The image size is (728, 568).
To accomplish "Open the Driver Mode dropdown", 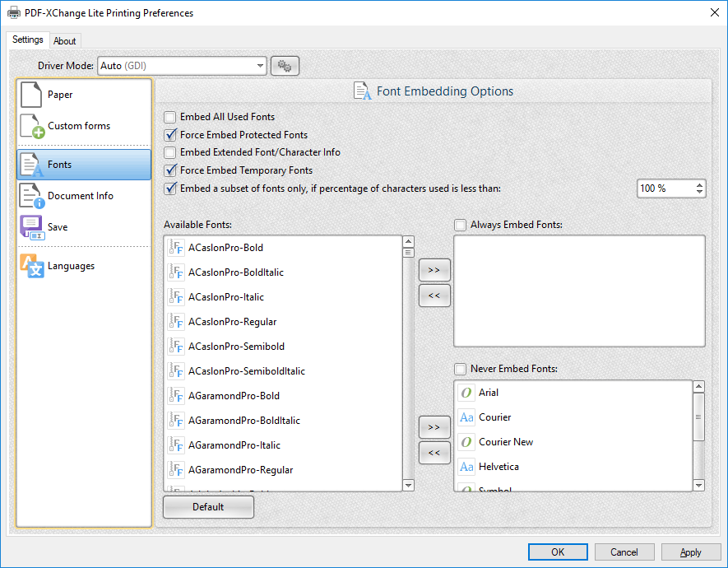I will (260, 66).
